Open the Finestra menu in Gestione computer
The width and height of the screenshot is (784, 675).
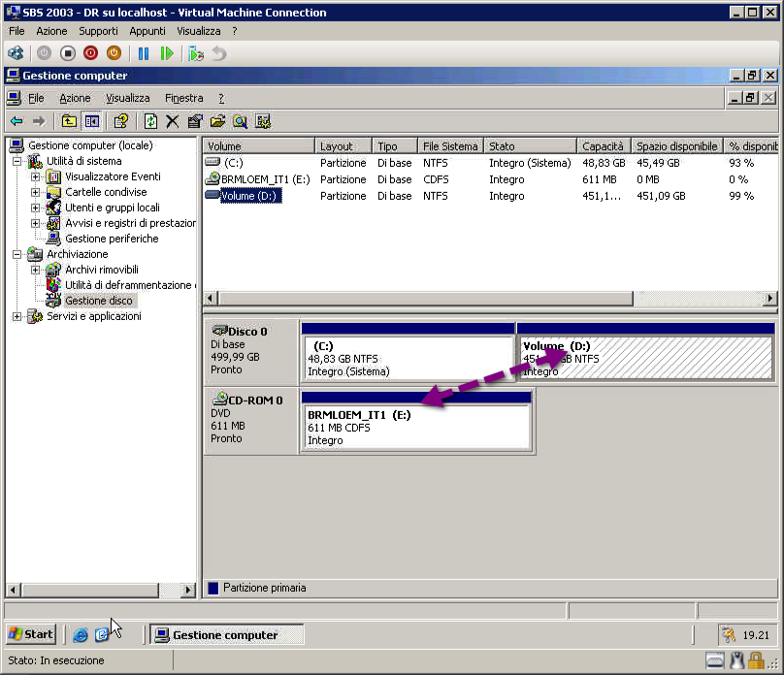point(184,98)
